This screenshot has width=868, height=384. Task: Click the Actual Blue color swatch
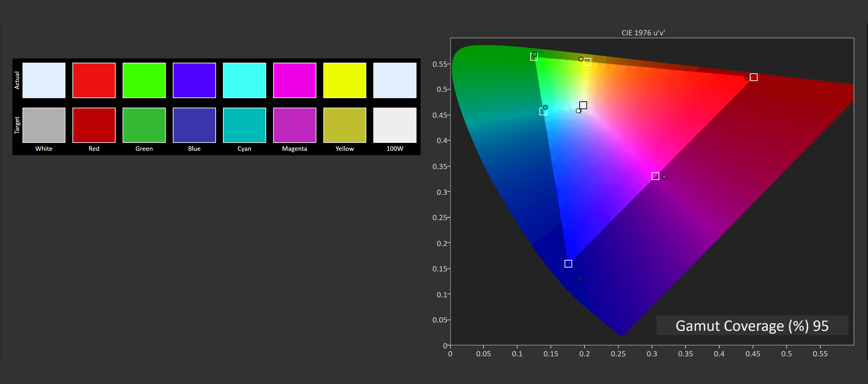[x=194, y=80]
